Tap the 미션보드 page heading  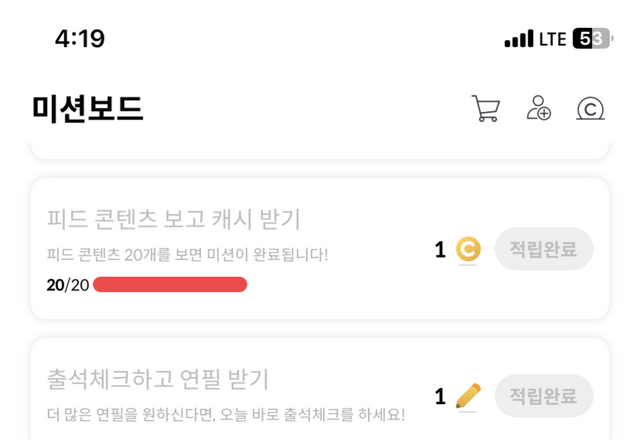(88, 109)
